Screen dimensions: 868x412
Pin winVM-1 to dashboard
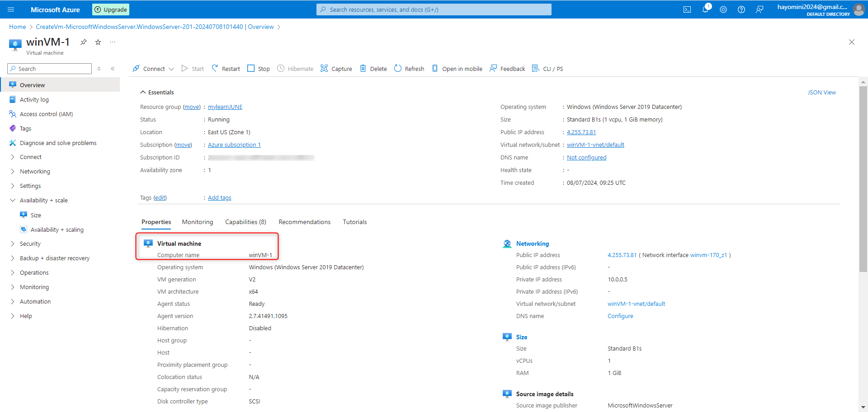point(84,42)
